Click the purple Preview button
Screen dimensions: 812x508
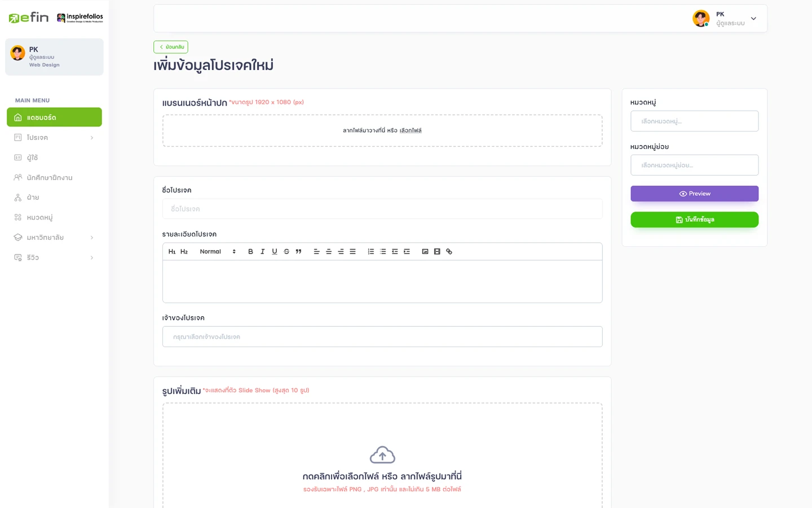[694, 194]
